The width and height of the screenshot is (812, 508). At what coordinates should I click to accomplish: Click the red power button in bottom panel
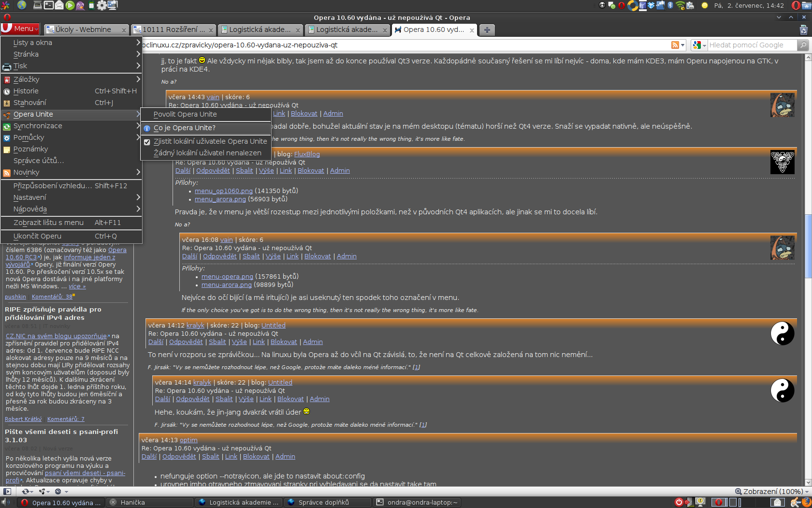click(679, 502)
